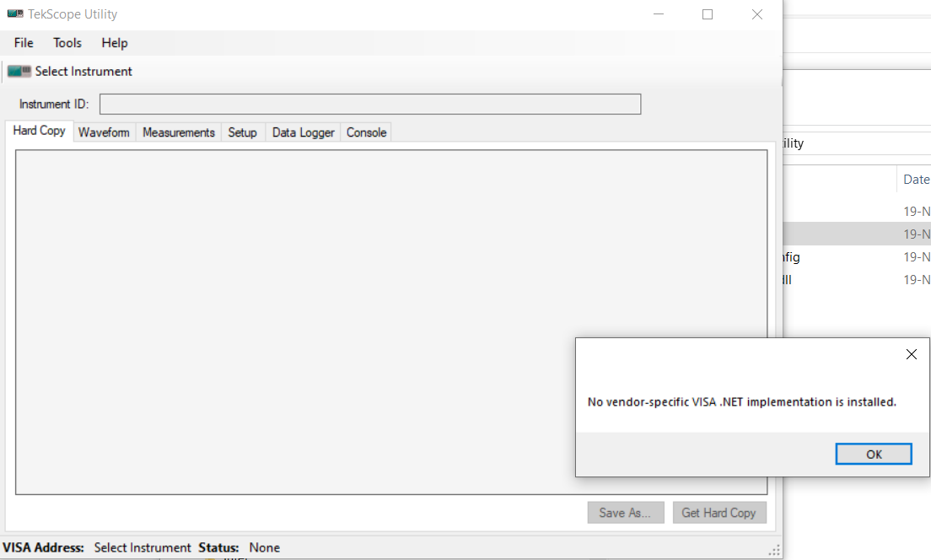This screenshot has height=560, width=931.
Task: Switch to the Waveform tab
Action: click(104, 132)
